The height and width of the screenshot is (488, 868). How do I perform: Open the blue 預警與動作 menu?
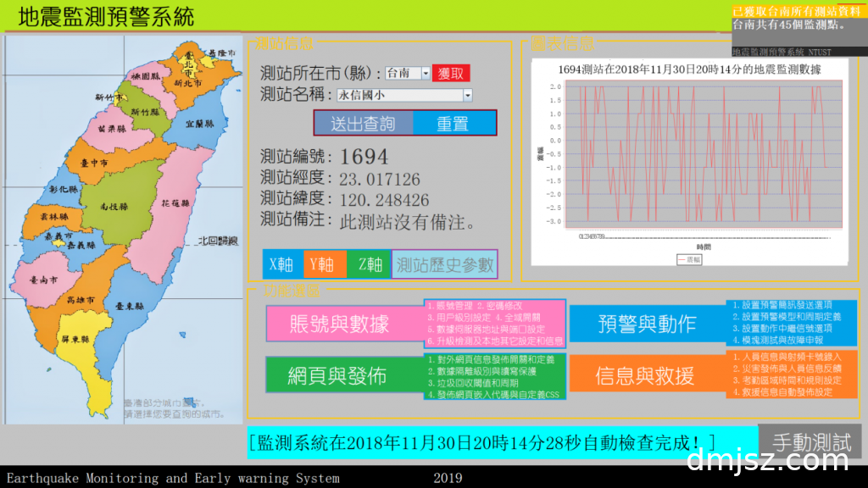[x=647, y=323]
